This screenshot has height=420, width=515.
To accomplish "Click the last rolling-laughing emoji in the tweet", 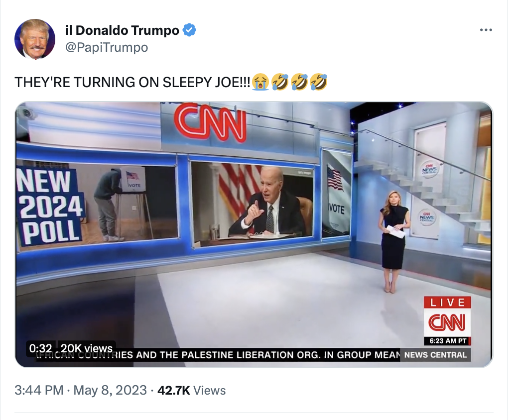I will [x=318, y=82].
